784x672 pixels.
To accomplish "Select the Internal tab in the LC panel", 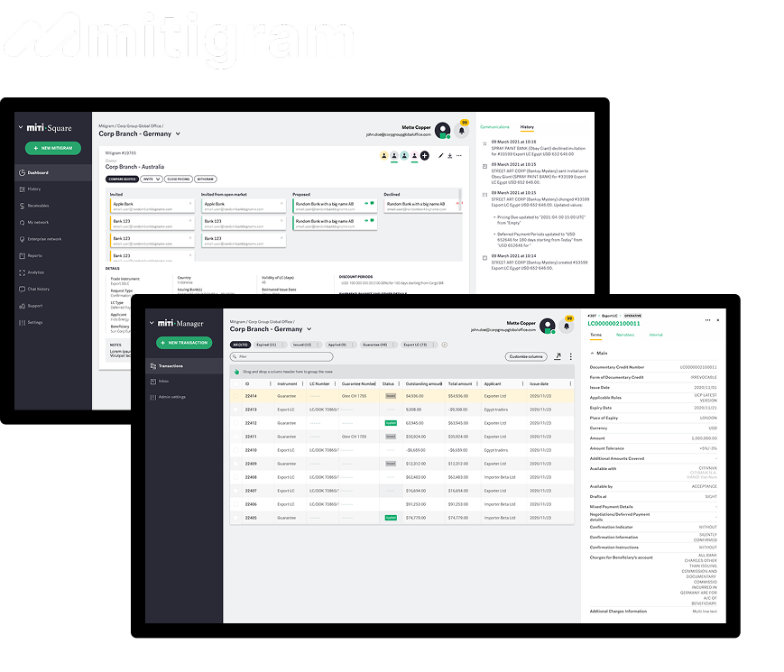I will point(656,335).
